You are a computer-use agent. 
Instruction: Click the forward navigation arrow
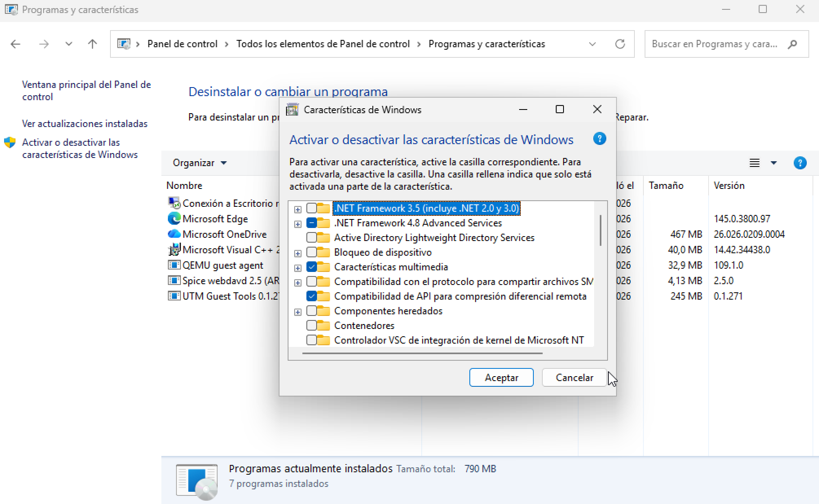44,44
